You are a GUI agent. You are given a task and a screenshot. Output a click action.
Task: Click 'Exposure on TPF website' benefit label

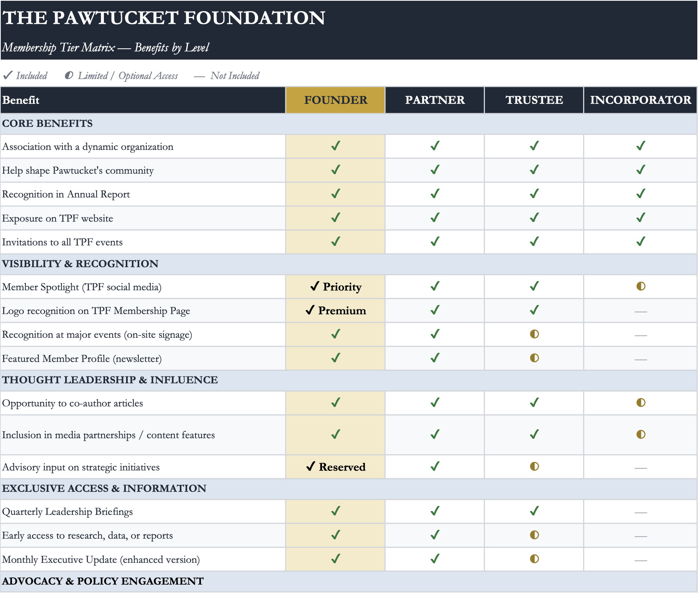(58, 219)
